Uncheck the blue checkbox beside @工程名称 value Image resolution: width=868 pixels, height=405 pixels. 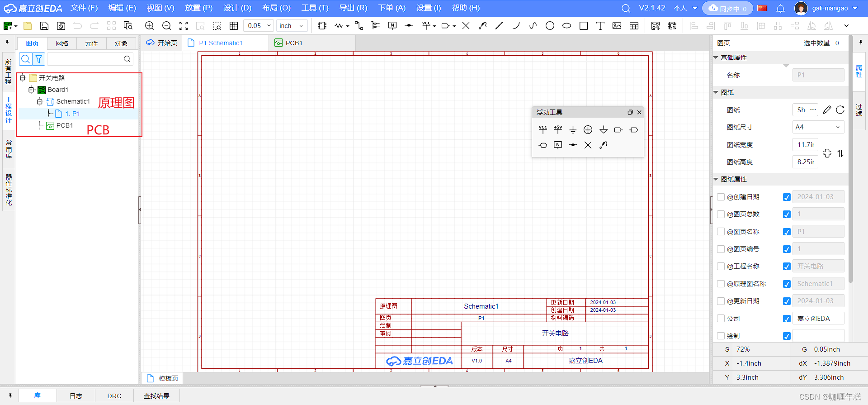pos(787,267)
